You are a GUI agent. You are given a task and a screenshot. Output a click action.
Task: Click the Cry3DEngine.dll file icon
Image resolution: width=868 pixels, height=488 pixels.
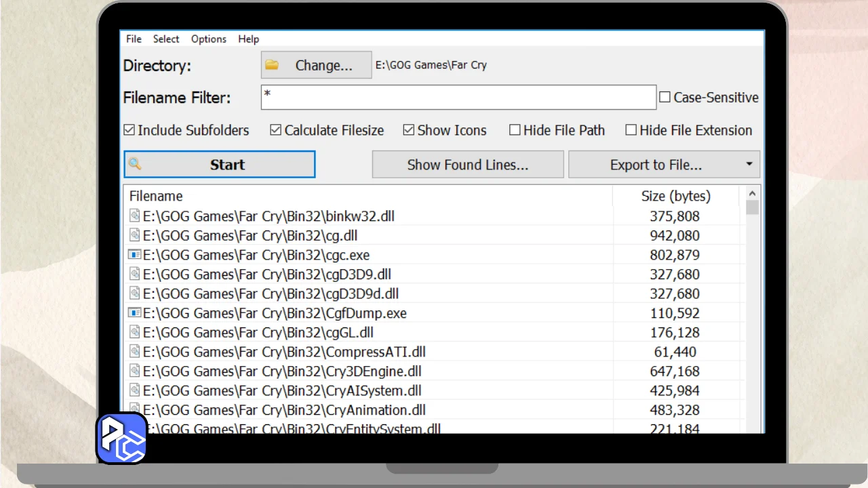coord(134,371)
